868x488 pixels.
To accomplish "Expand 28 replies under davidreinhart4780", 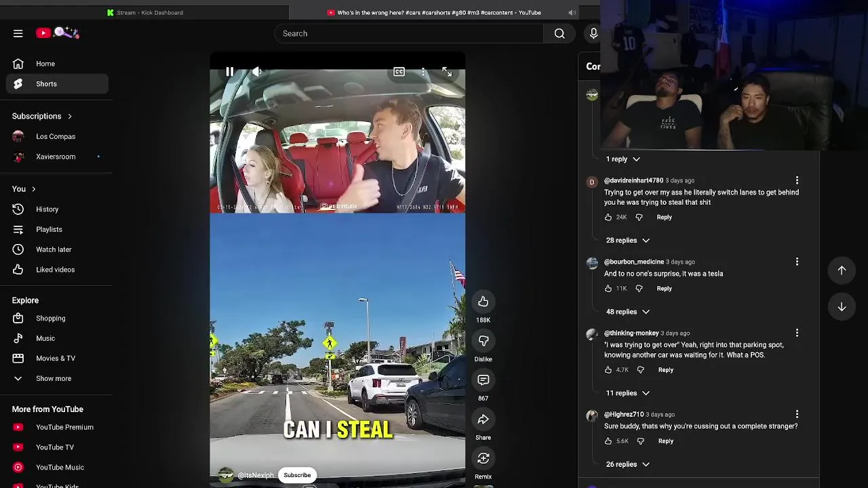I will [x=627, y=241].
